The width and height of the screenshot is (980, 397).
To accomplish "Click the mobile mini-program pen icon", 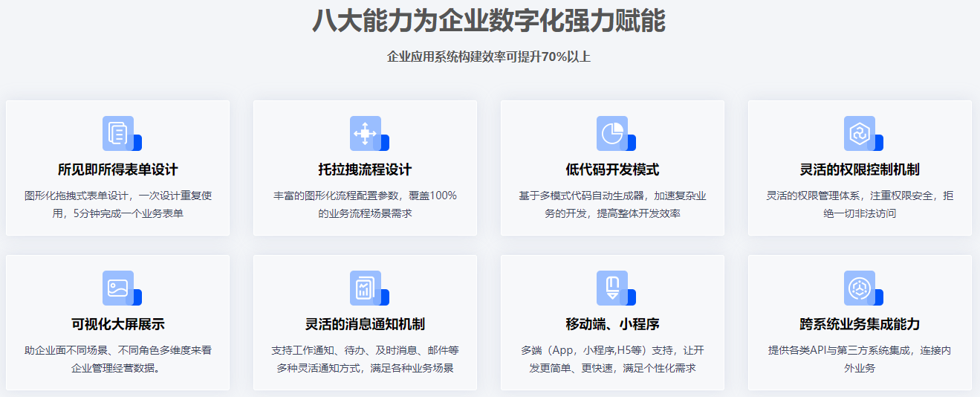I will point(616,288).
